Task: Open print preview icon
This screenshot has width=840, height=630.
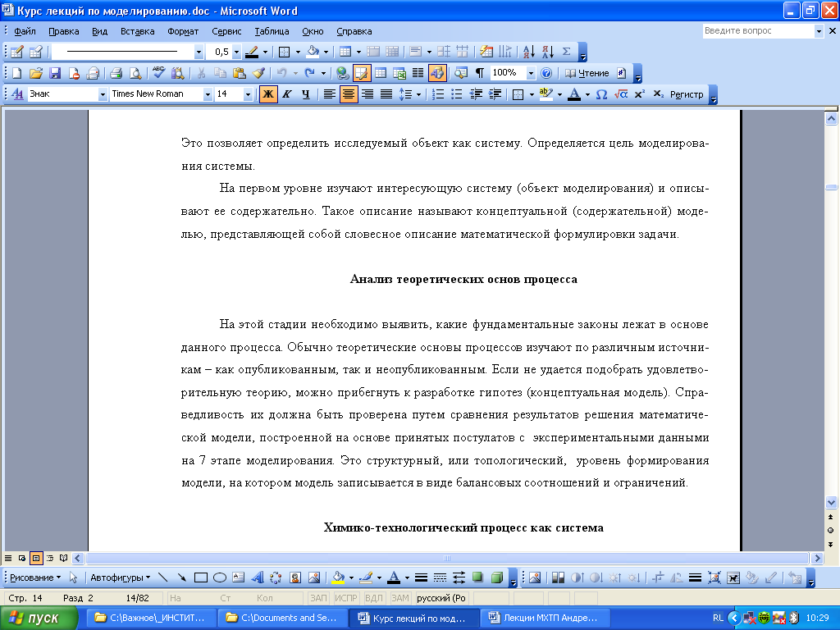Action: 135,73
